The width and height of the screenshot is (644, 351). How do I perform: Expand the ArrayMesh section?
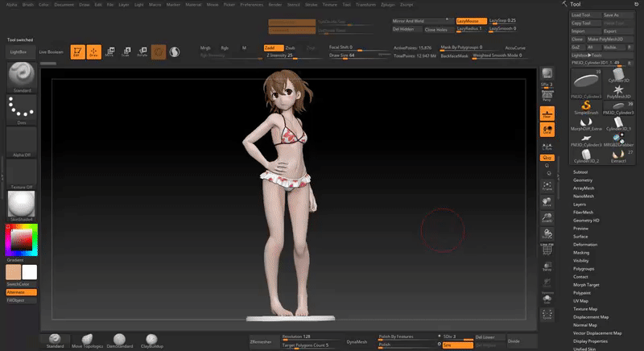pos(584,188)
